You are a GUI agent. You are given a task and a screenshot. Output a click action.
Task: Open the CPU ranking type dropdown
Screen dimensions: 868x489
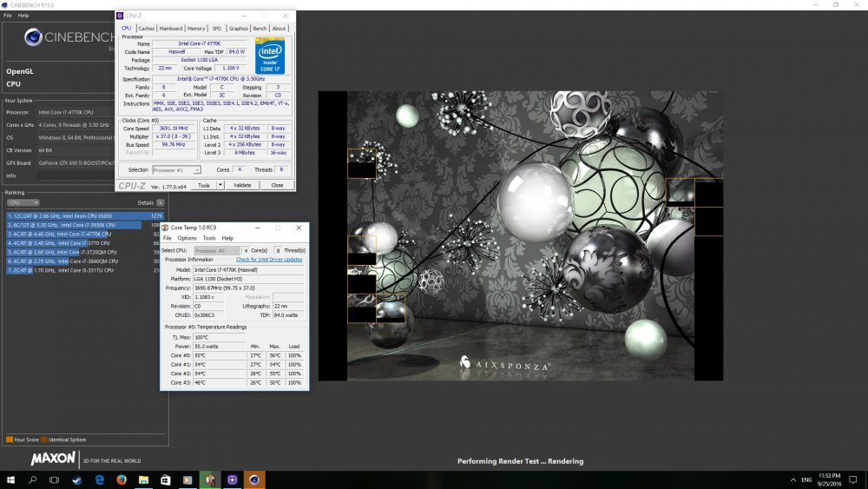coord(23,202)
